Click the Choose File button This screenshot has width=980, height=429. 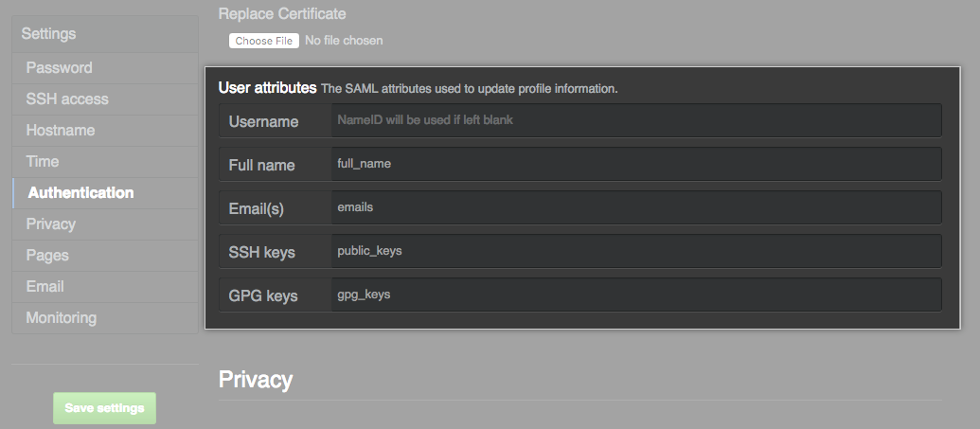point(264,41)
